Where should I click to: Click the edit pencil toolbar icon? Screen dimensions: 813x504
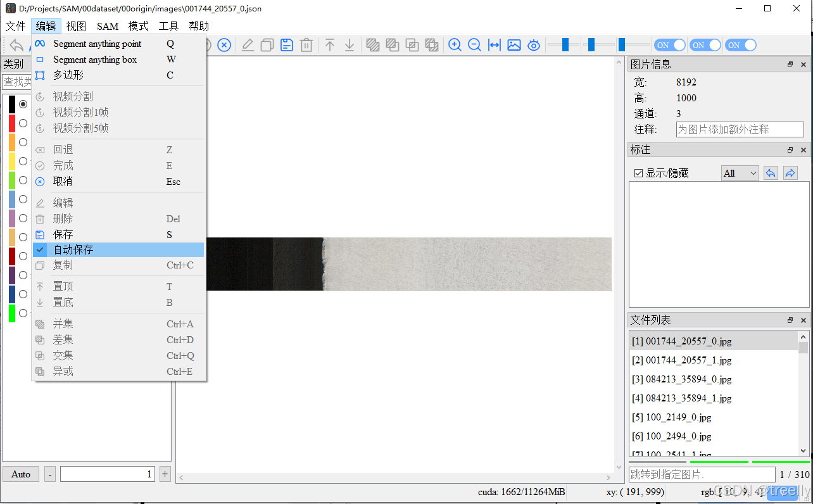click(248, 45)
